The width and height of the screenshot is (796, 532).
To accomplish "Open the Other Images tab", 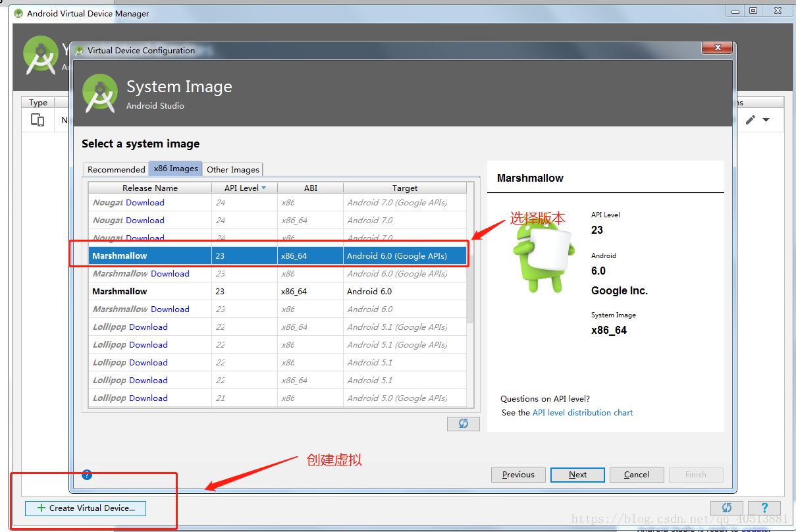I will coord(233,169).
